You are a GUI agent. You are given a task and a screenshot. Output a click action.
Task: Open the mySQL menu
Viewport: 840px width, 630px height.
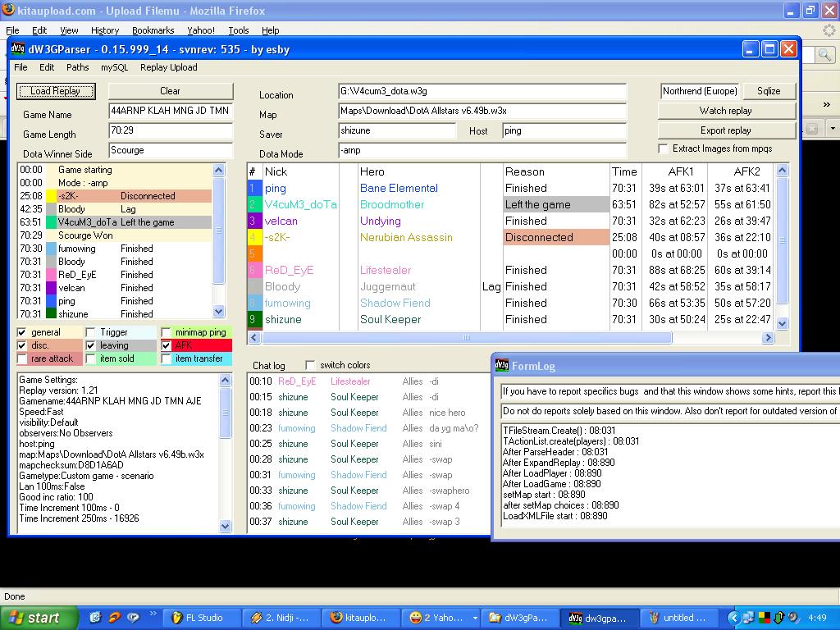coord(114,67)
